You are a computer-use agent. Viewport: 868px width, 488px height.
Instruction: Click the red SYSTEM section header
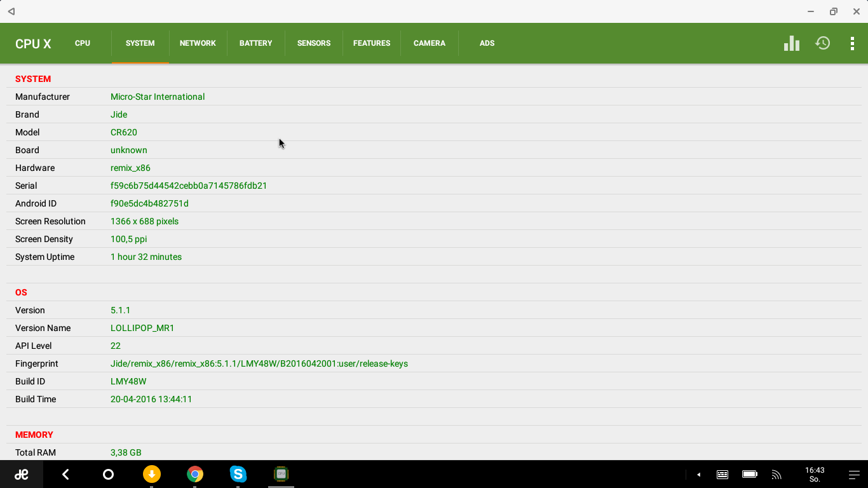click(33, 79)
